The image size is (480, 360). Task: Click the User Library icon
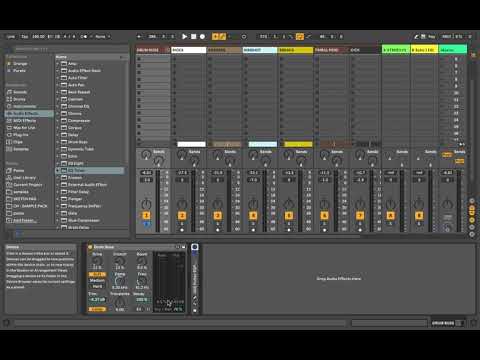coord(9,178)
